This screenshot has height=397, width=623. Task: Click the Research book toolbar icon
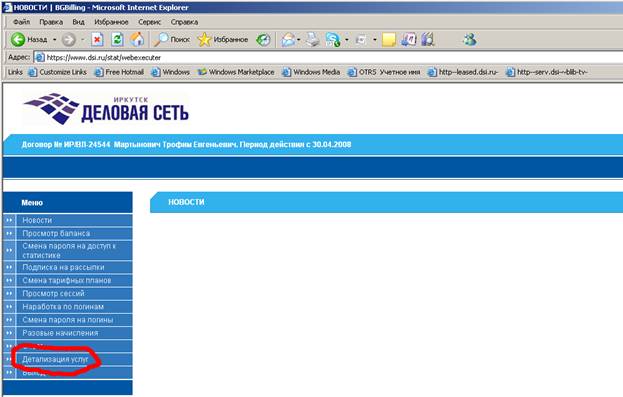click(428, 40)
